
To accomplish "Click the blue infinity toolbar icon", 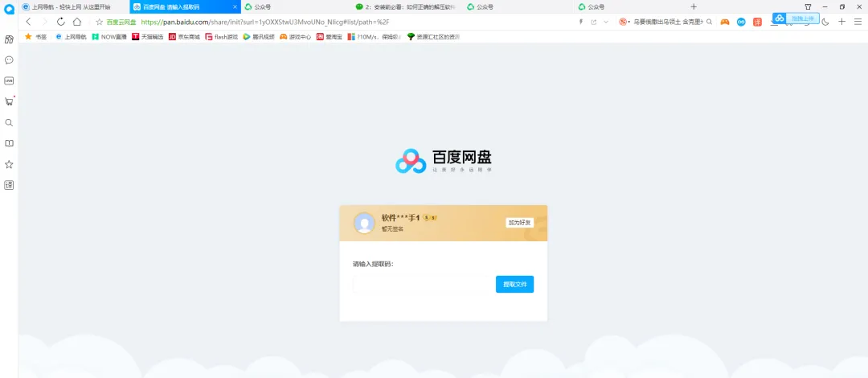I will (x=741, y=22).
